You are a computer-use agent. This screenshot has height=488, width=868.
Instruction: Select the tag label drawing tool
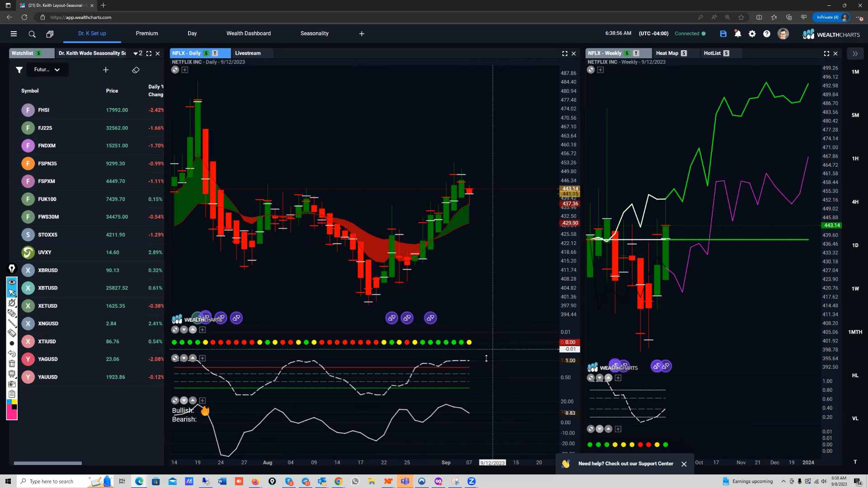click(12, 313)
